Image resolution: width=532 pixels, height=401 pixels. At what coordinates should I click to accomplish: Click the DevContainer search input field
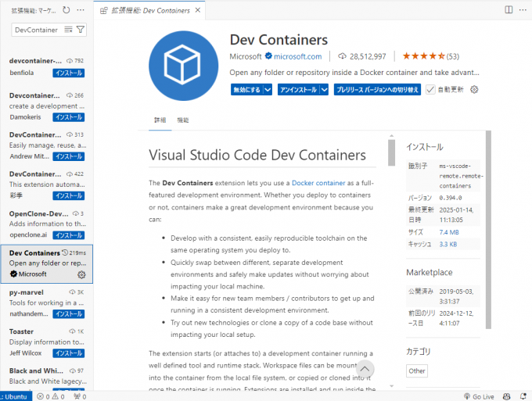(38, 30)
